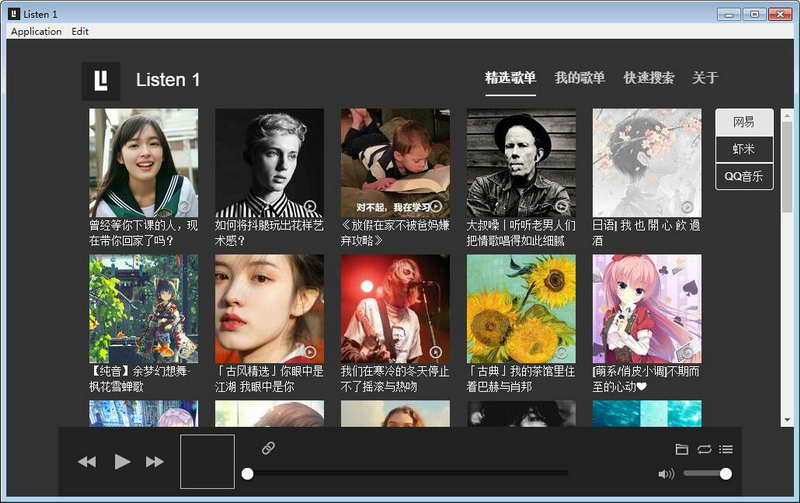The image size is (800, 503).
Task: Adjust the volume slider
Action: pyautogui.click(x=708, y=474)
